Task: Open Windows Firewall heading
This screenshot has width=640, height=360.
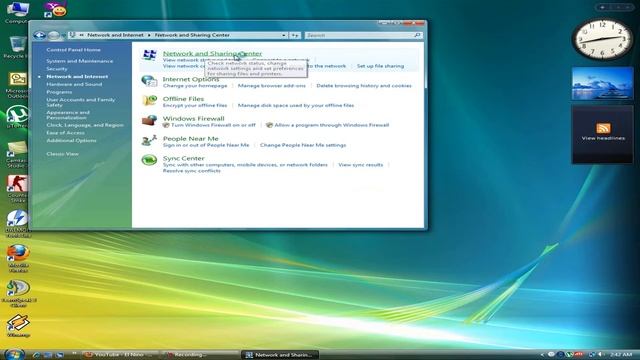Action: click(193, 118)
